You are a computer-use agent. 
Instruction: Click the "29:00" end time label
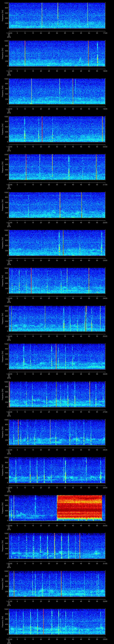tap(105, 487)
